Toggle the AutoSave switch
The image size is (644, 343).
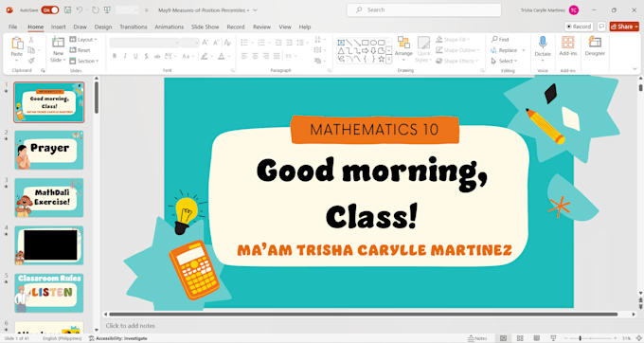click(49, 9)
